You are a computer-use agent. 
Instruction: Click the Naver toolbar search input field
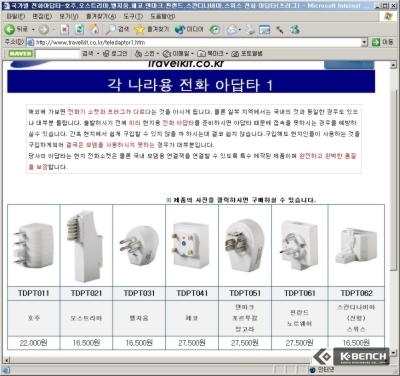pos(57,54)
